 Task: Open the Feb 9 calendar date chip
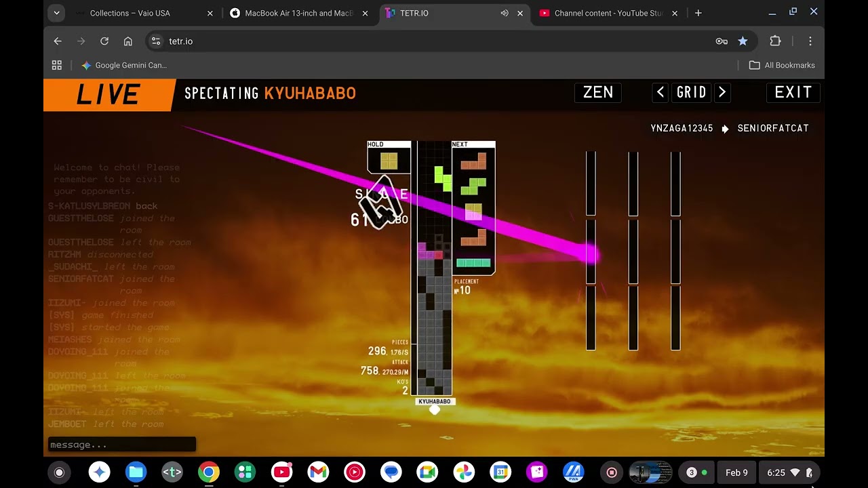click(x=736, y=472)
